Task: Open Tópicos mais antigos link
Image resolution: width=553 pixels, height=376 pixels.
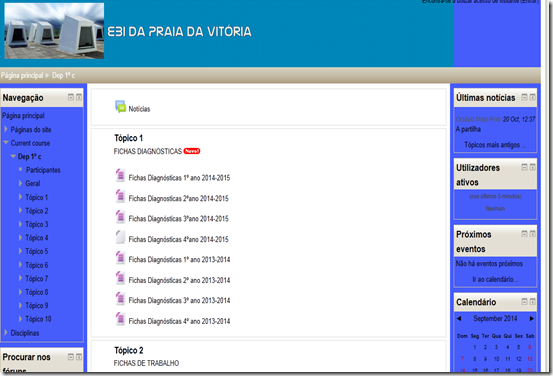Action: pos(495,145)
